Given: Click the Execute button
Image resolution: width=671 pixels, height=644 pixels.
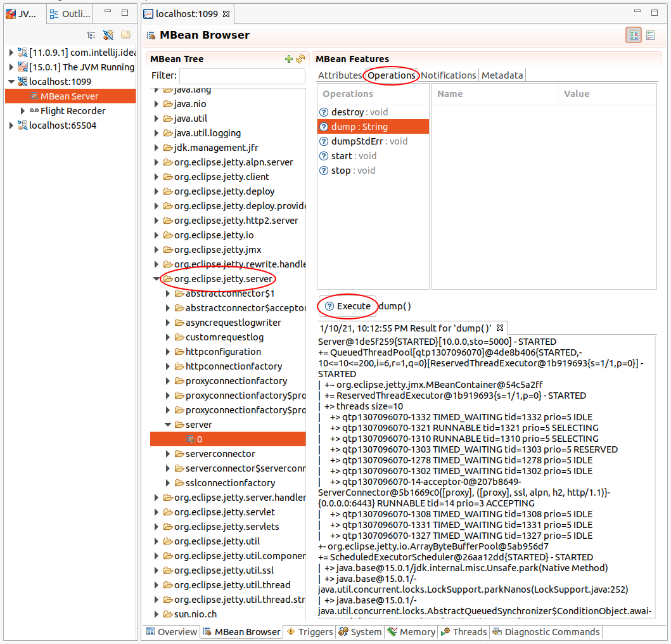Looking at the screenshot, I should pyautogui.click(x=347, y=306).
